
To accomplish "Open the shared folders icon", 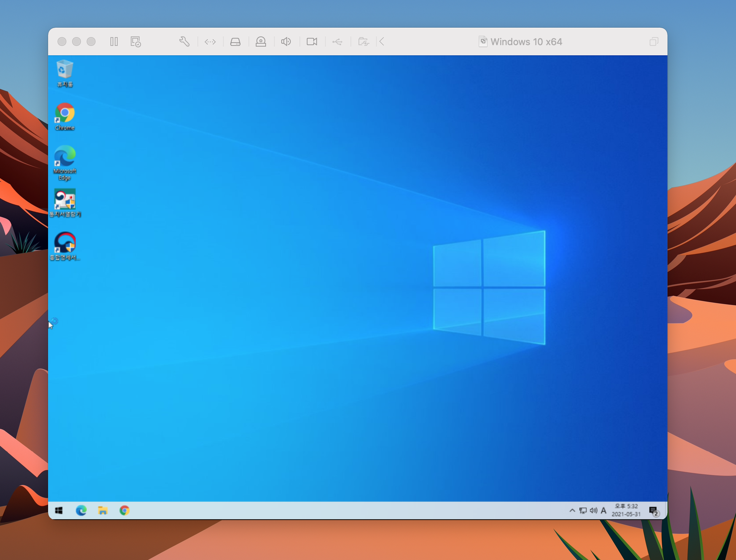I will tap(363, 42).
